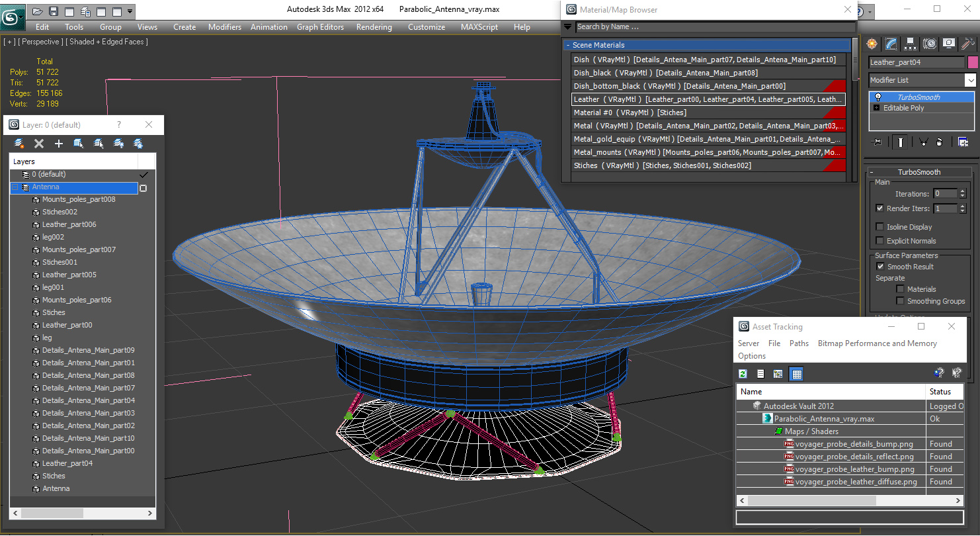Open the Graph Editors menu
The width and height of the screenshot is (980, 536).
(320, 27)
